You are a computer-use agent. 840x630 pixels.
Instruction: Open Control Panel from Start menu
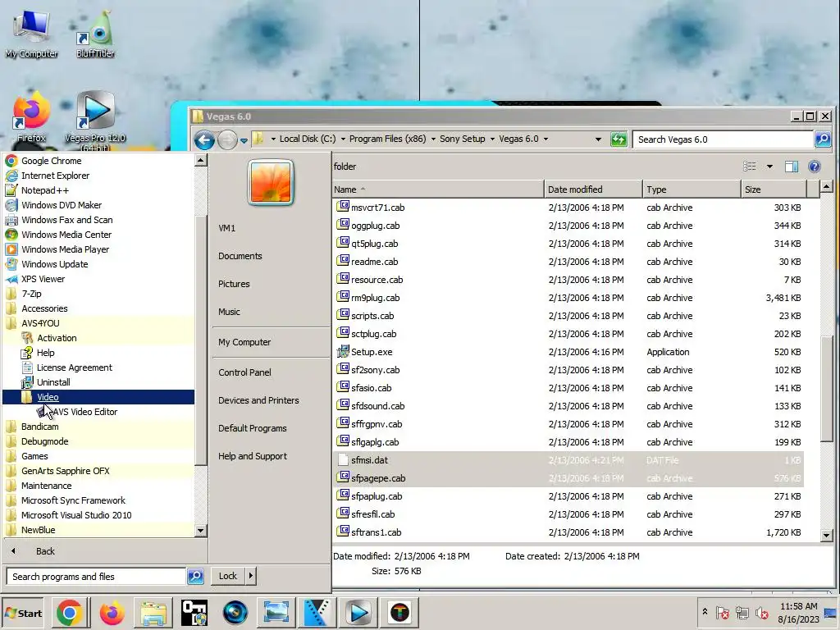(244, 372)
